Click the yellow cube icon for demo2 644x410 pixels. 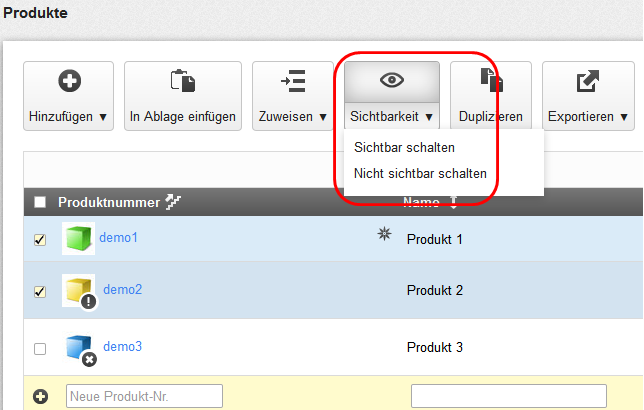pos(77,290)
